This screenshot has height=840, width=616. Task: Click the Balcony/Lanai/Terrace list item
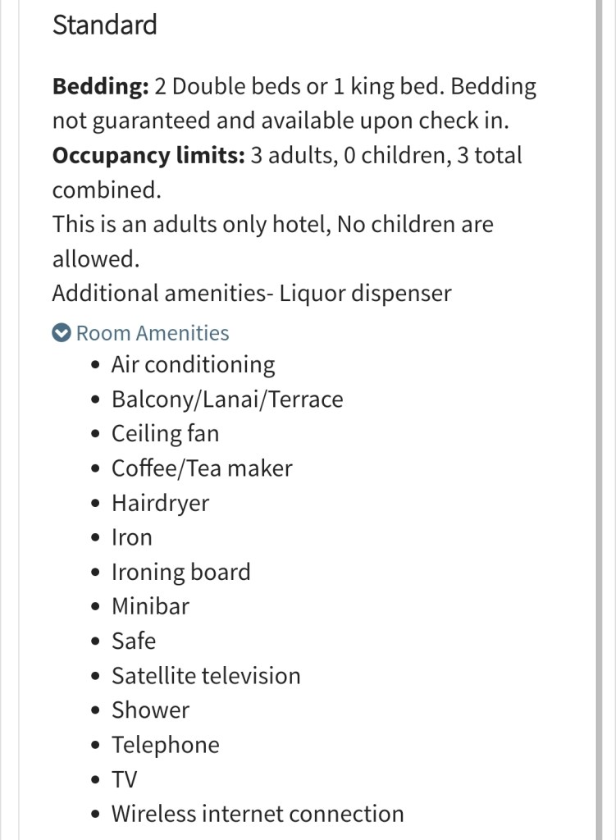(x=226, y=399)
